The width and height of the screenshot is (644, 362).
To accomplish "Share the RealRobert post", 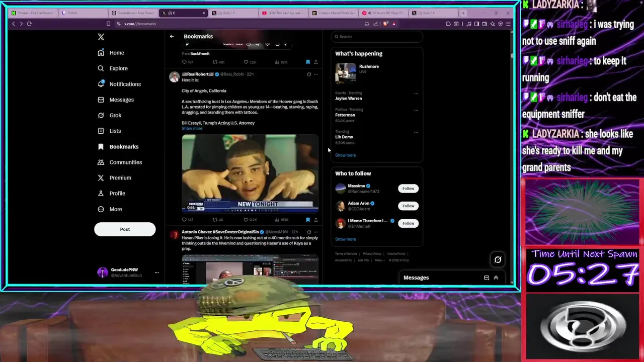I will [x=315, y=220].
